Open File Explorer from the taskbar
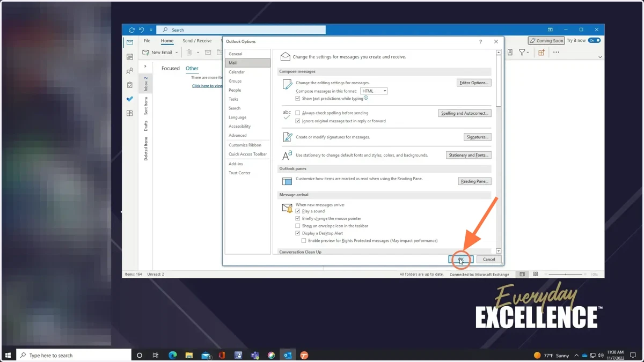 [189, 355]
